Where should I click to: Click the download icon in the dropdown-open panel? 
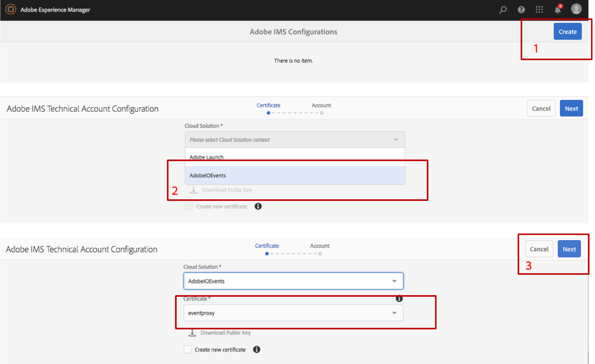click(193, 190)
